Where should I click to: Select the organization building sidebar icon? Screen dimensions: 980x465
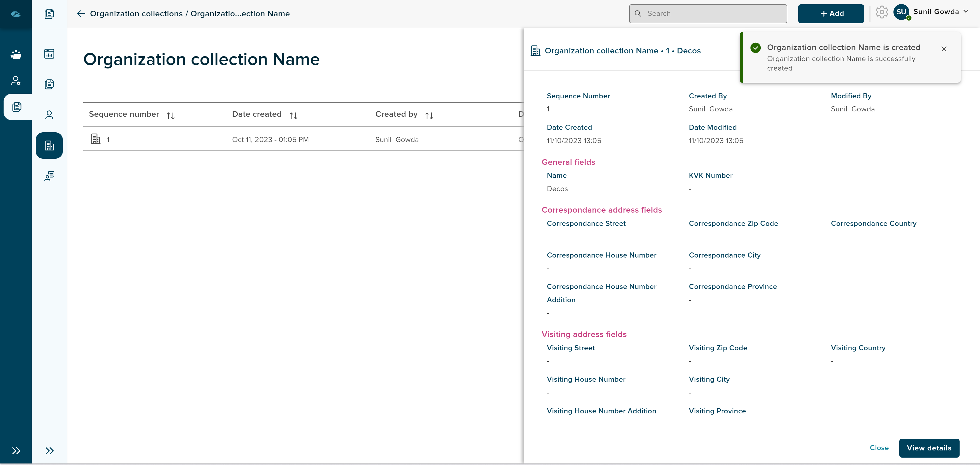point(49,145)
